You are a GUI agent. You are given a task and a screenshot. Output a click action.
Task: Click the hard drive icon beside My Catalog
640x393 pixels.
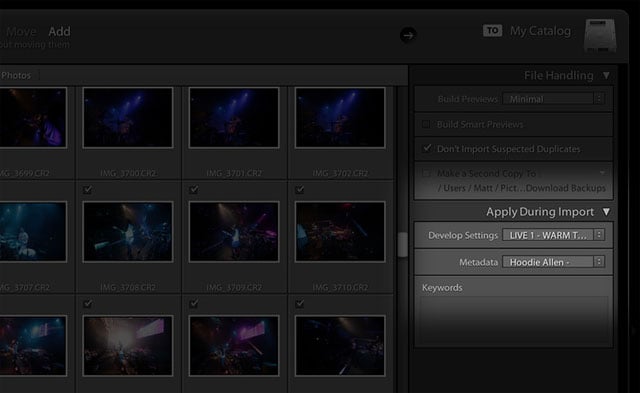coord(600,35)
